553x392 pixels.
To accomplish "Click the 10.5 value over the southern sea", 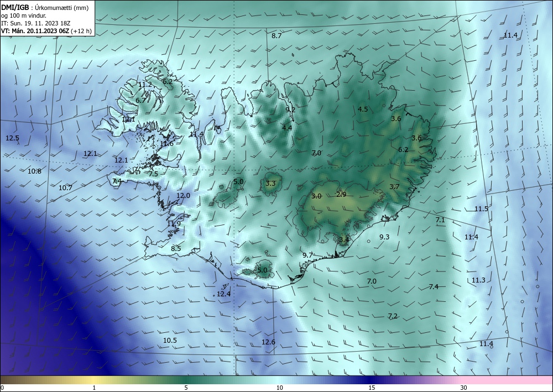I will pyautogui.click(x=170, y=341).
